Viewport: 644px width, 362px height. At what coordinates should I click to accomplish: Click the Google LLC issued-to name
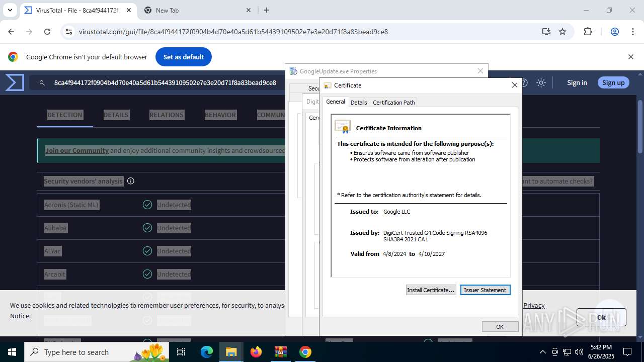coord(397,212)
